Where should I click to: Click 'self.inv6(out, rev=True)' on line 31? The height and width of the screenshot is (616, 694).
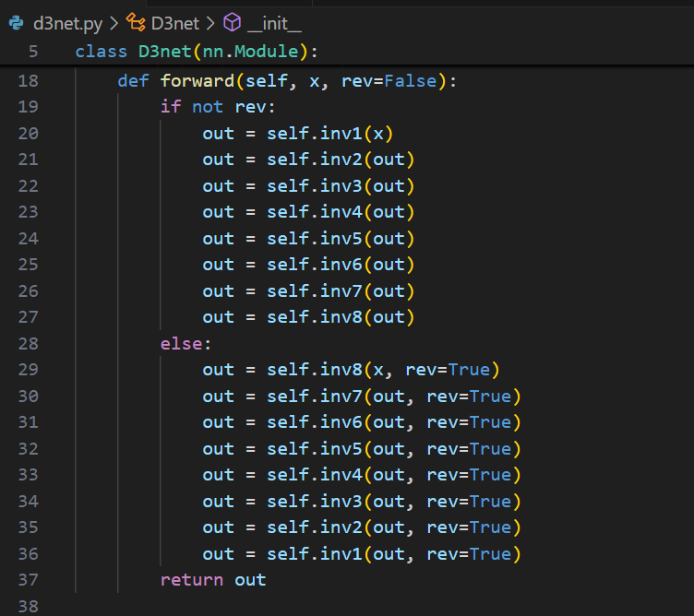(393, 422)
